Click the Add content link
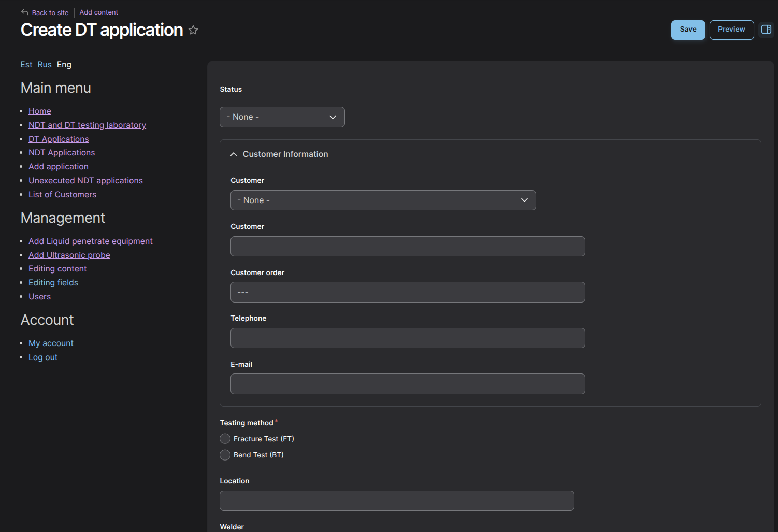Viewport: 778px width, 532px height. click(98, 12)
